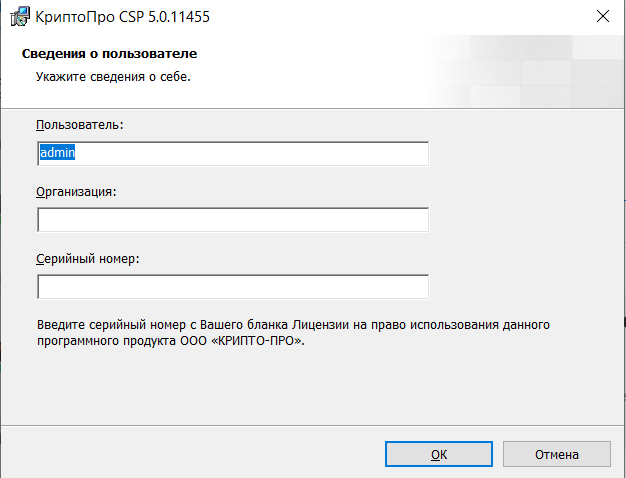Click the Пользователь: label
Viewport: 626px width, 478px height.
tap(79, 125)
